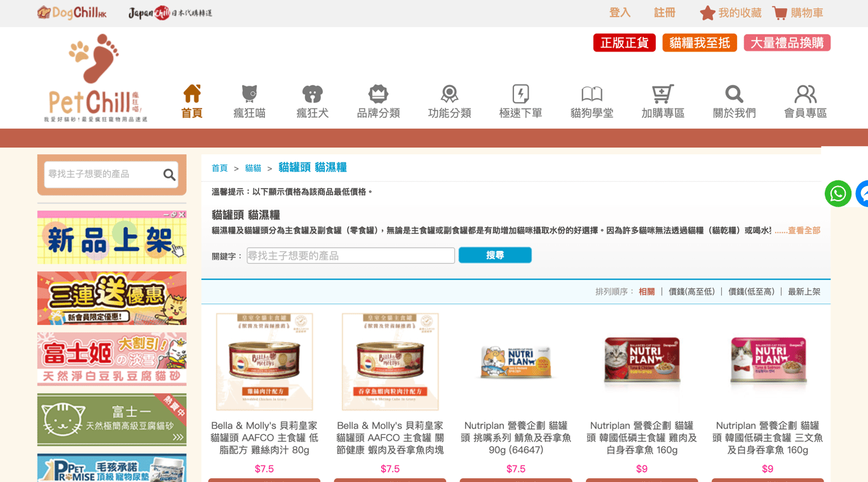This screenshot has height=482, width=868.
Task: Open the 富士一 tofu litter banner
Action: pyautogui.click(x=112, y=420)
